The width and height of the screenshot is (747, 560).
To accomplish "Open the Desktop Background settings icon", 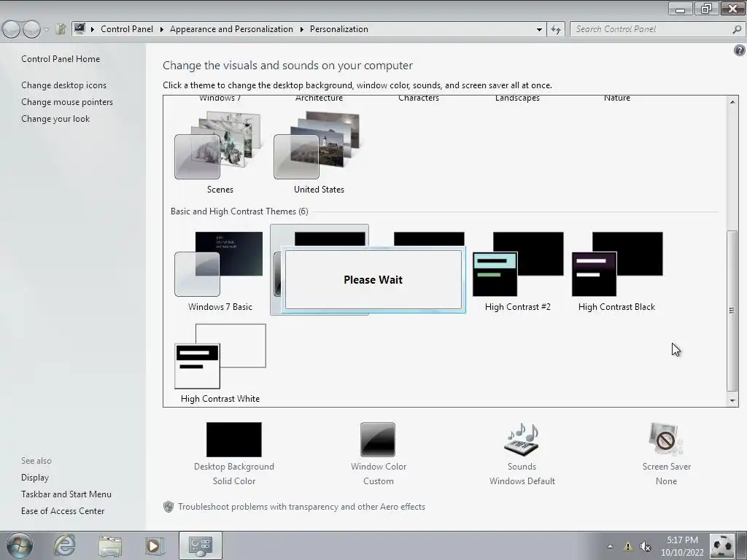I will pyautogui.click(x=234, y=439).
